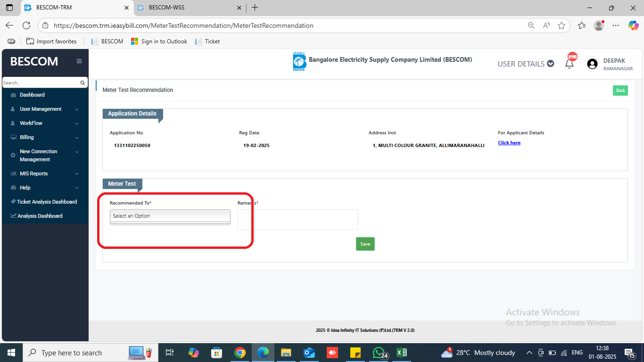644x362 pixels.
Task: Click the Back button
Action: 620,90
